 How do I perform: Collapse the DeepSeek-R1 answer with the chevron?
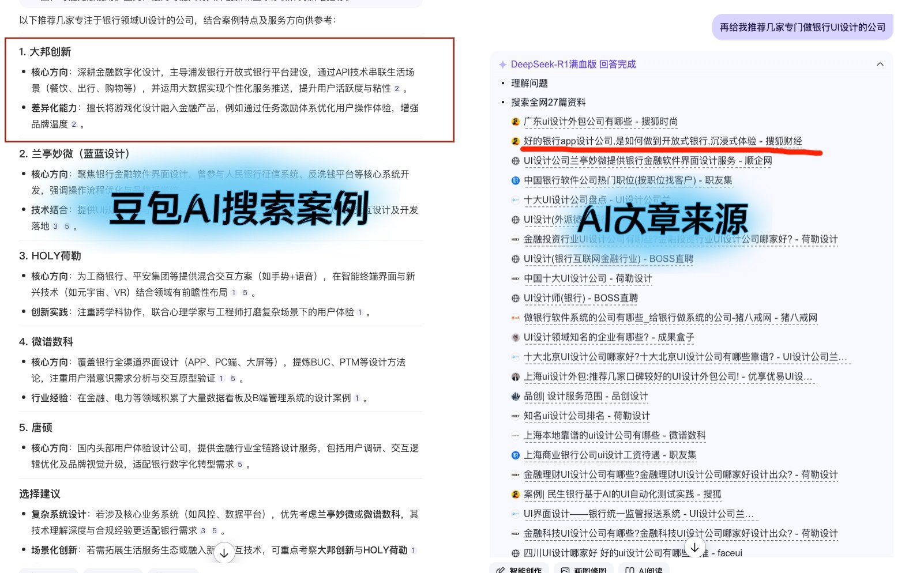click(x=880, y=64)
